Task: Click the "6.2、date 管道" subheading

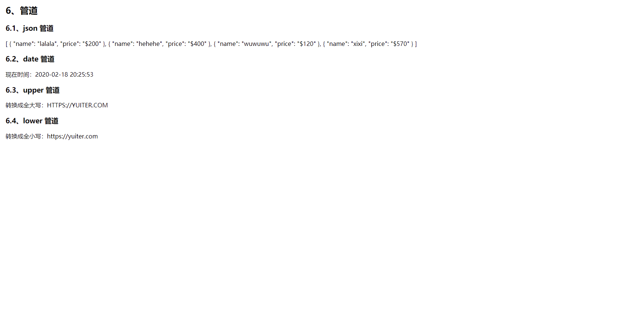Action: pyautogui.click(x=30, y=59)
